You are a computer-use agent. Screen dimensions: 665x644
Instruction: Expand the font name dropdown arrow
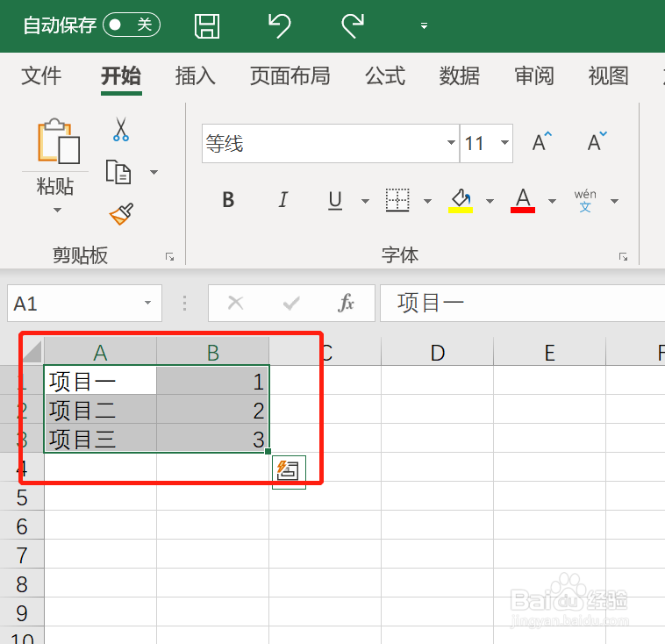tap(451, 142)
